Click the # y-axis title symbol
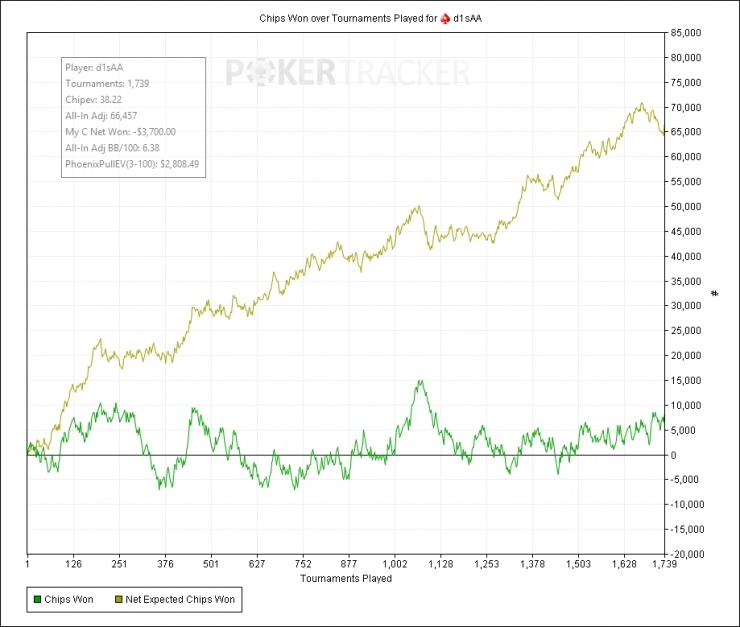The image size is (740, 627). [x=715, y=293]
